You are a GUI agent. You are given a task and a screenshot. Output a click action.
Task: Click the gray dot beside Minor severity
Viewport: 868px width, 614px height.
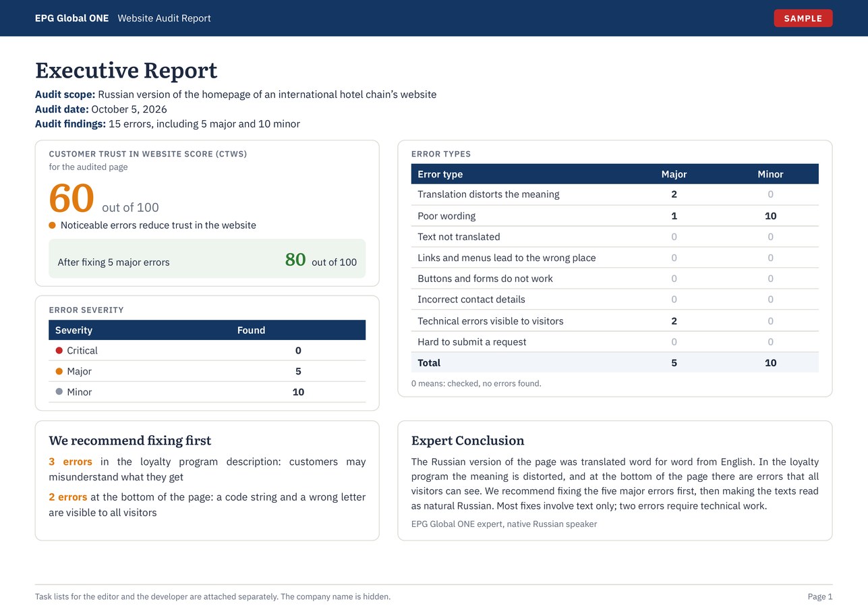59,392
